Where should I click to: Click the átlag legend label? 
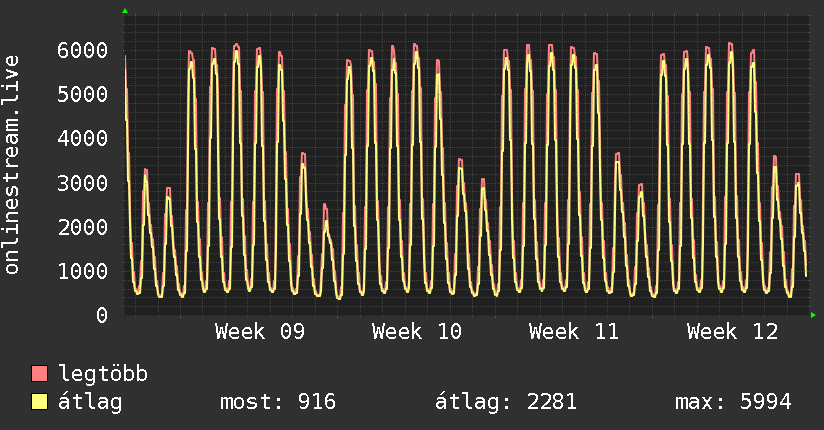tap(90, 402)
